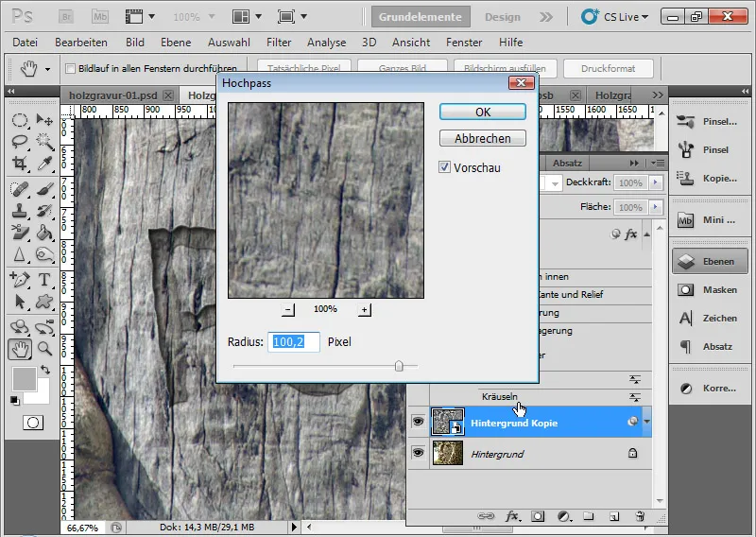This screenshot has width=756, height=537.
Task: Click the foreground color swatch
Action: pyautogui.click(x=25, y=379)
